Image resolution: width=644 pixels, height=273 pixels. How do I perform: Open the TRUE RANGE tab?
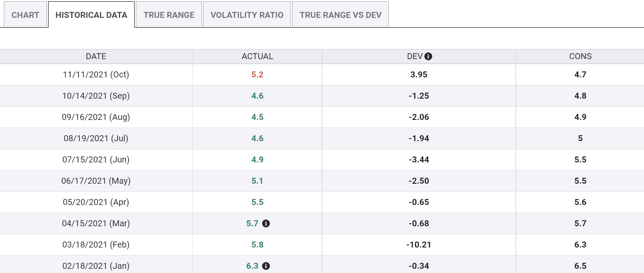[x=169, y=15]
